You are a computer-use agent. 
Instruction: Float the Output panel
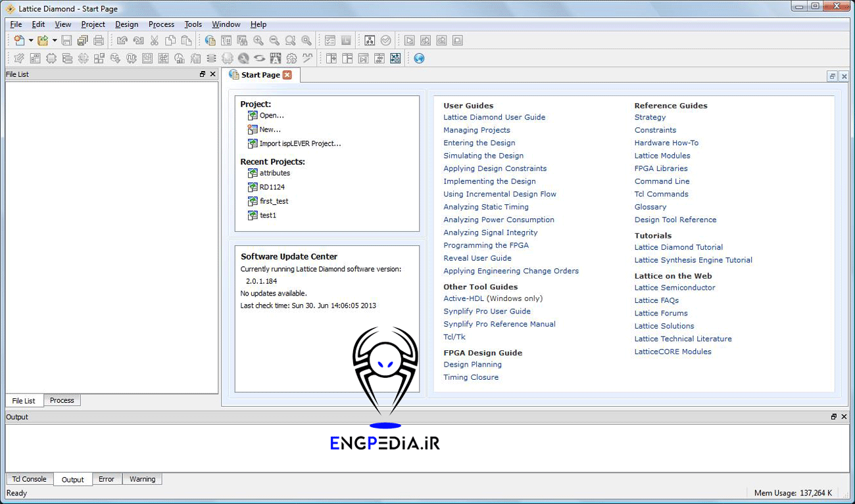point(834,417)
